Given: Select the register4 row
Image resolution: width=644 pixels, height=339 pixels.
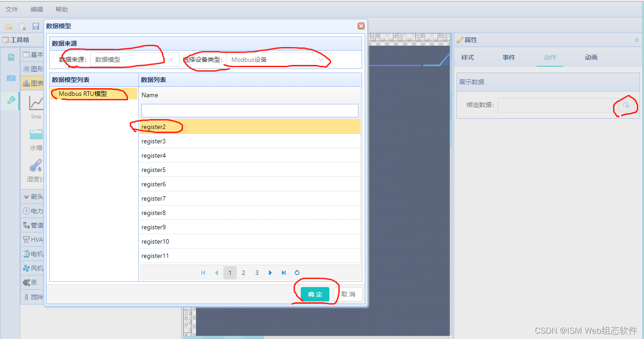Looking at the screenshot, I should 250,155.
